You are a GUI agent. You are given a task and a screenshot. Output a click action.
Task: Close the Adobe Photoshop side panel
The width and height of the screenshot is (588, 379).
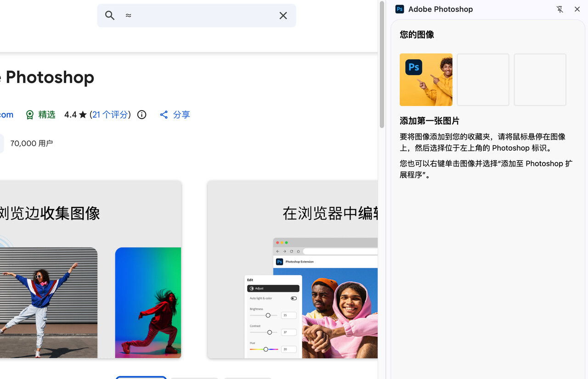point(577,9)
